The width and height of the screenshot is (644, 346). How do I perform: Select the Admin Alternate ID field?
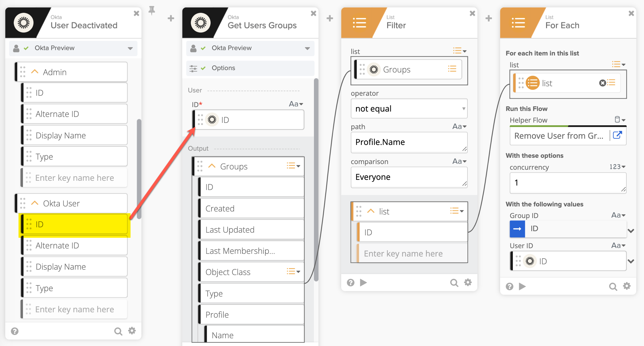[74, 114]
